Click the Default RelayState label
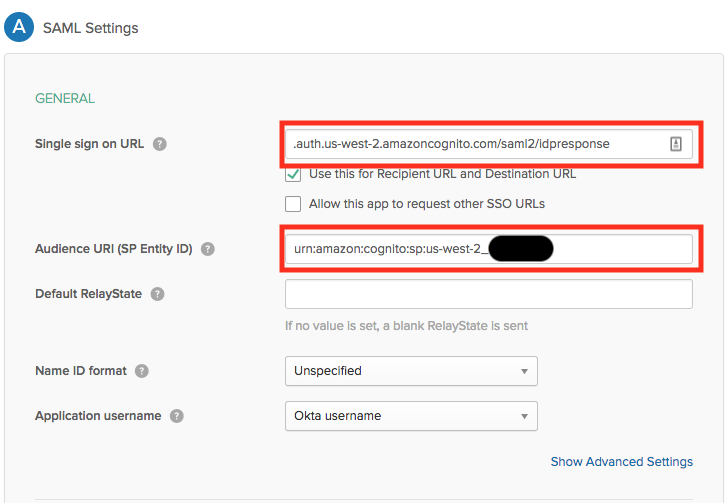728x503 pixels. (89, 294)
